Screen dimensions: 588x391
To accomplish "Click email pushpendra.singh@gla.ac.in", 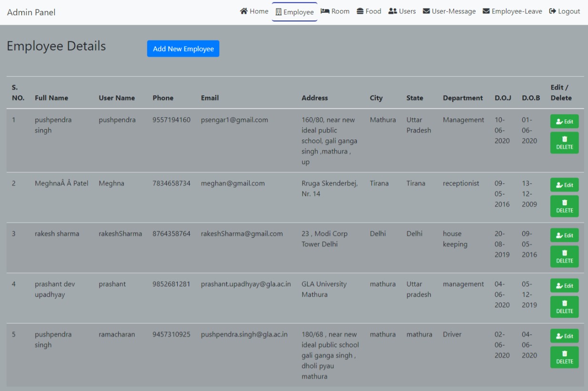I will tap(244, 334).
